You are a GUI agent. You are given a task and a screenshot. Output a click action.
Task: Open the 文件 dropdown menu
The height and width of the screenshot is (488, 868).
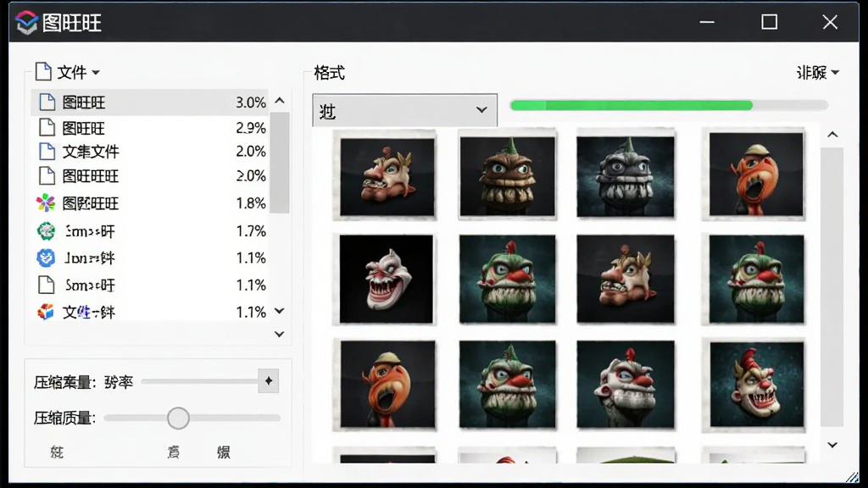click(68, 72)
